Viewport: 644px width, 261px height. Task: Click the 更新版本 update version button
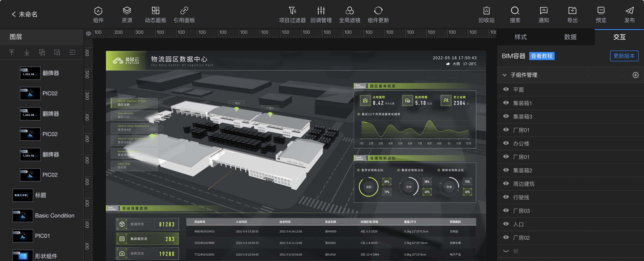click(x=624, y=56)
